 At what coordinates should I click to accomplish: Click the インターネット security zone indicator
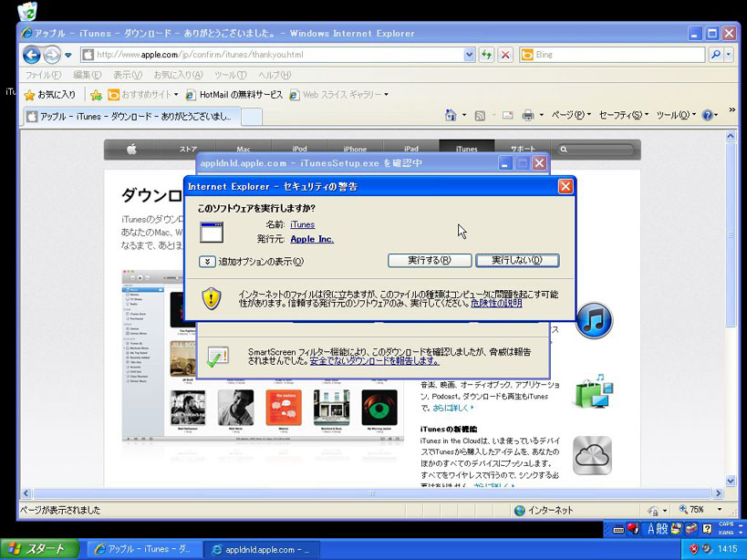coord(544,511)
